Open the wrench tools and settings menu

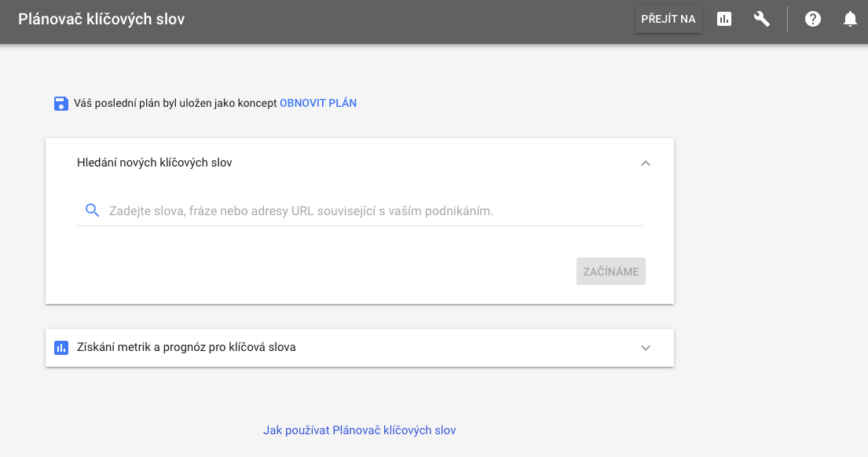tap(762, 19)
